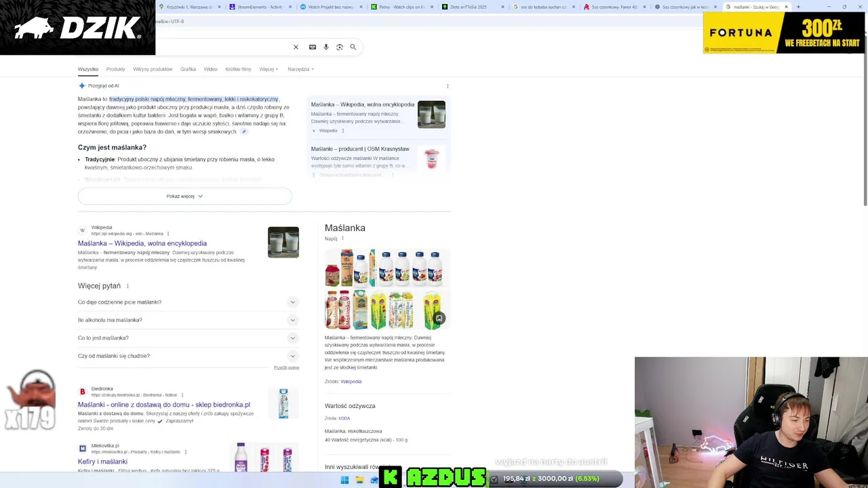Select the 'Wszystko' search tab
868x488 pixels.
[x=88, y=69]
